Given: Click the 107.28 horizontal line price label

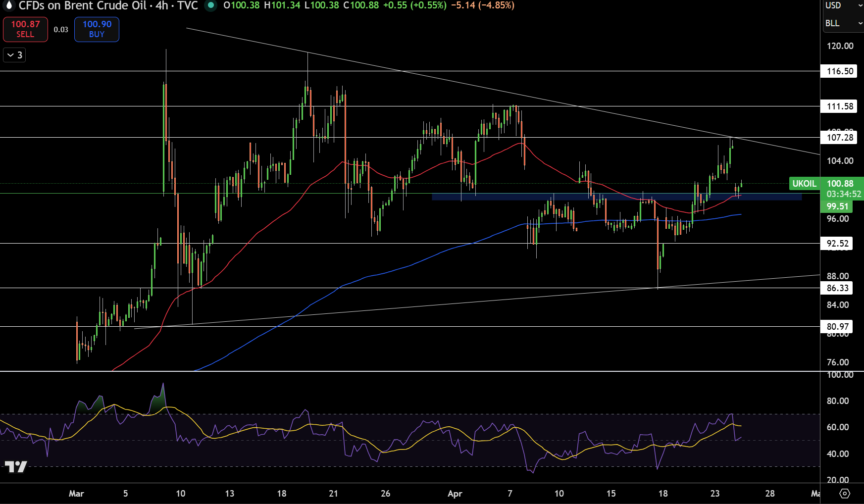Looking at the screenshot, I should click(x=839, y=138).
